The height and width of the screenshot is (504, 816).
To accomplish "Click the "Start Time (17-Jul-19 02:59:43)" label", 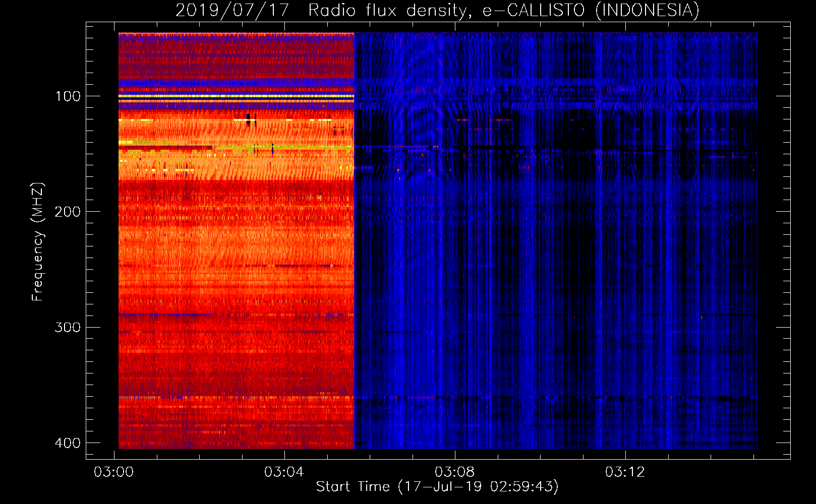I will point(437,486).
